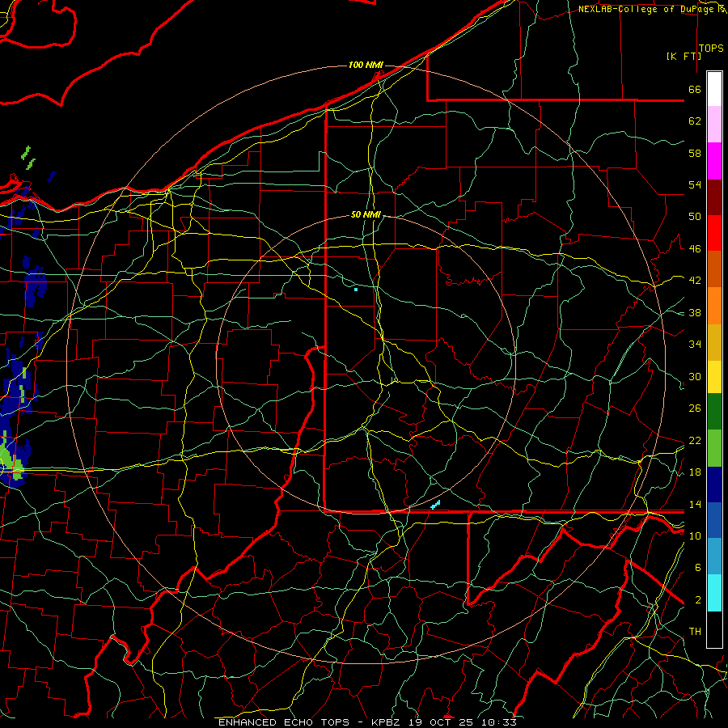Click the cyan echo streak on the 50 NMI ring
Screen dimensions: 728x728
(x=435, y=505)
